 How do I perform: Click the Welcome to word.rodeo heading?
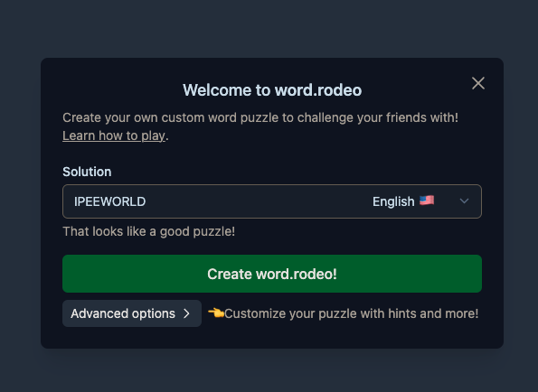[x=272, y=90]
